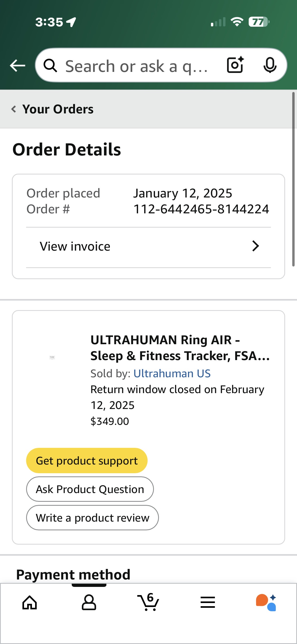Open the shopping cart with 6 items
297x644 pixels.
click(148, 602)
